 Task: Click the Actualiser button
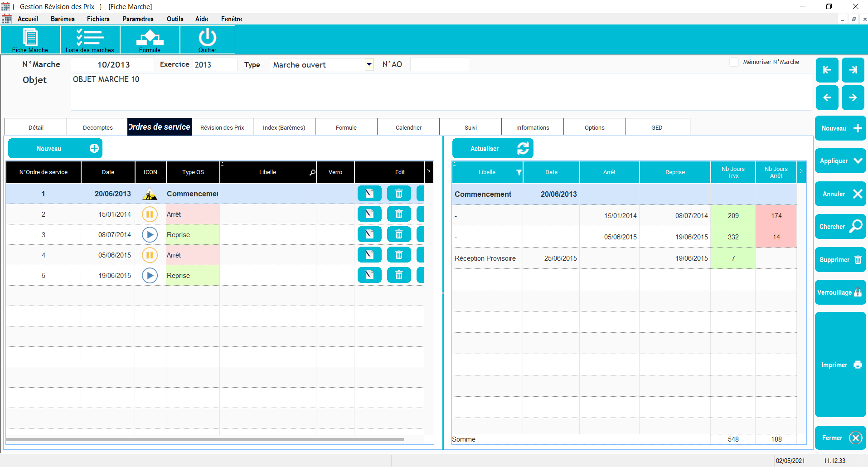click(493, 149)
